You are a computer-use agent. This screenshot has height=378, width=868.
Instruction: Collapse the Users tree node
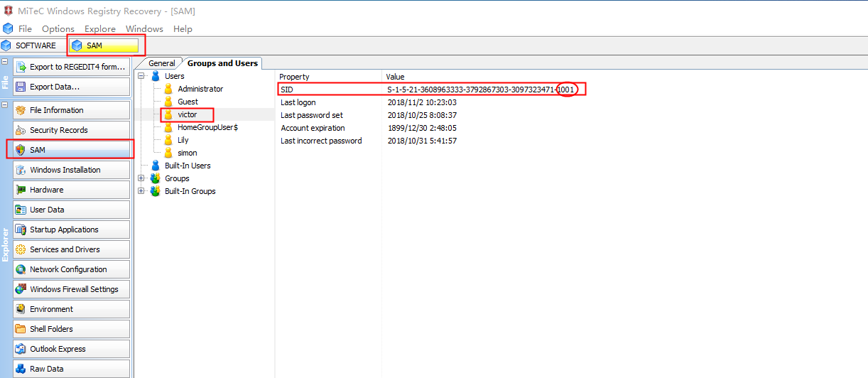pos(141,76)
